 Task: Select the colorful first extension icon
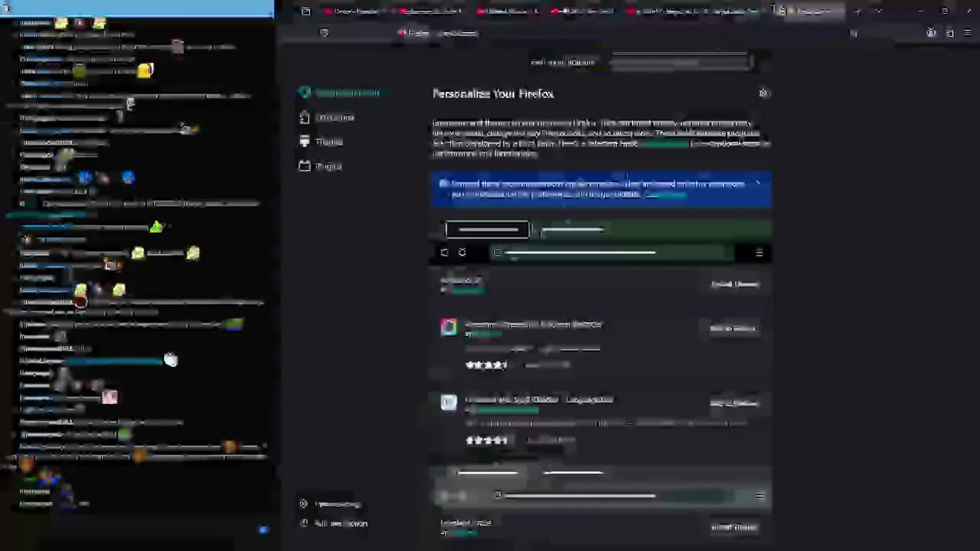tap(449, 328)
